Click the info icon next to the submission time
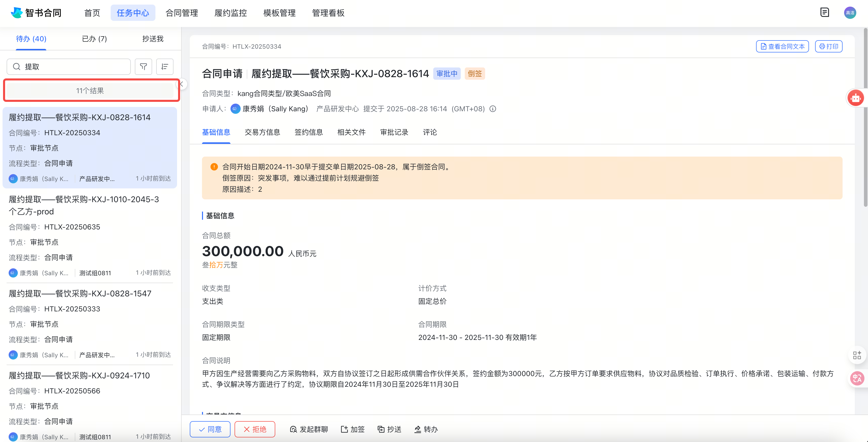The width and height of the screenshot is (868, 442). pos(493,108)
